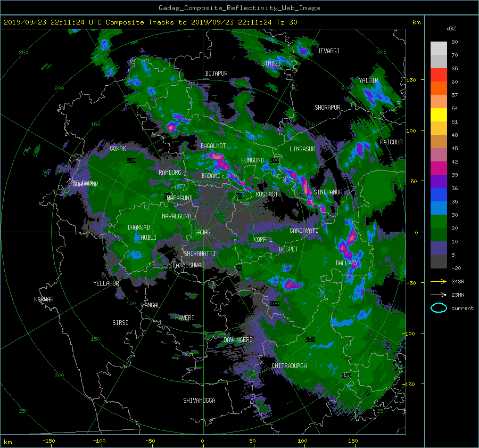Viewport: 479px width, 448px height.
Task: Click the KOPPAL city label
Action: (263, 240)
